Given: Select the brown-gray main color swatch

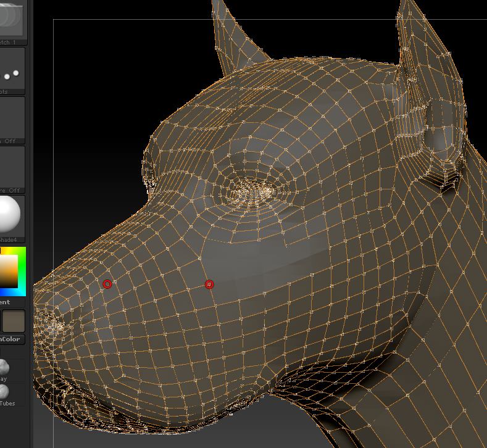Looking at the screenshot, I should tap(14, 321).
